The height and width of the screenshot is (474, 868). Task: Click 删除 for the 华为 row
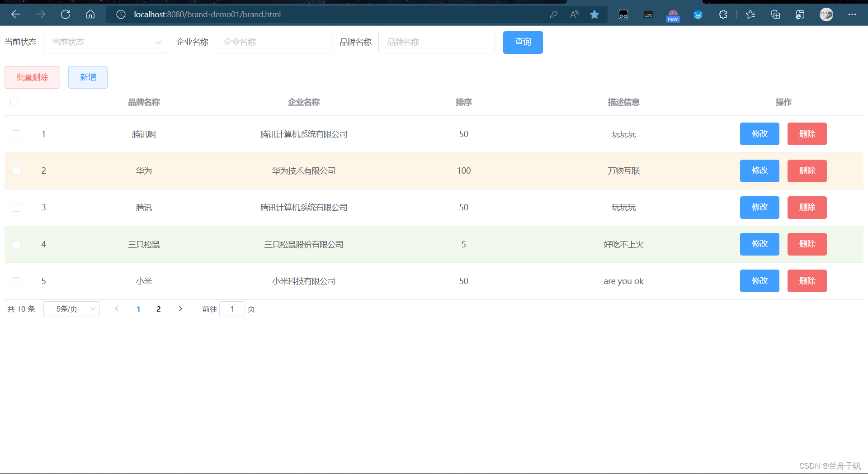tap(807, 171)
